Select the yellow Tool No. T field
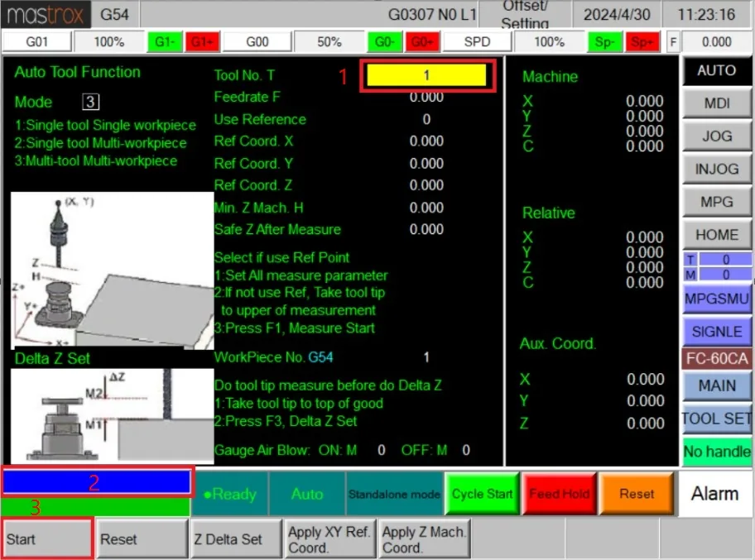The image size is (755, 560). (x=426, y=75)
